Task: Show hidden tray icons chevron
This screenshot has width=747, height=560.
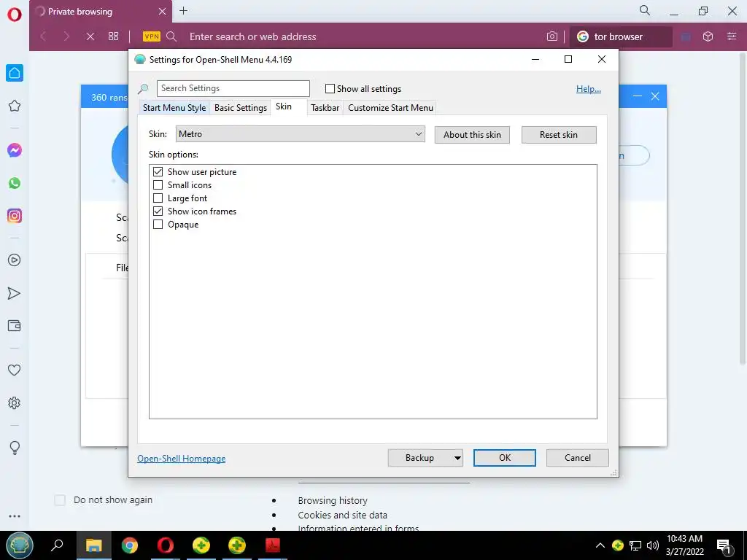Action: (600, 545)
